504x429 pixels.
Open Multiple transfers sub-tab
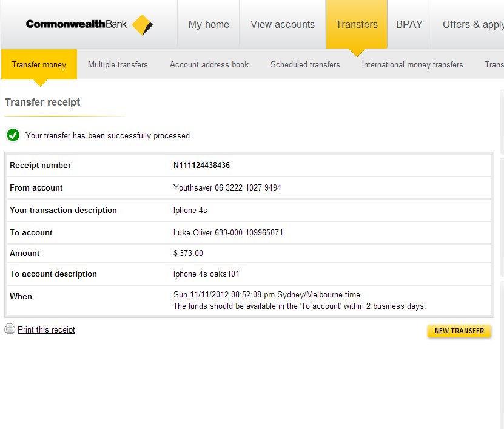(x=118, y=65)
